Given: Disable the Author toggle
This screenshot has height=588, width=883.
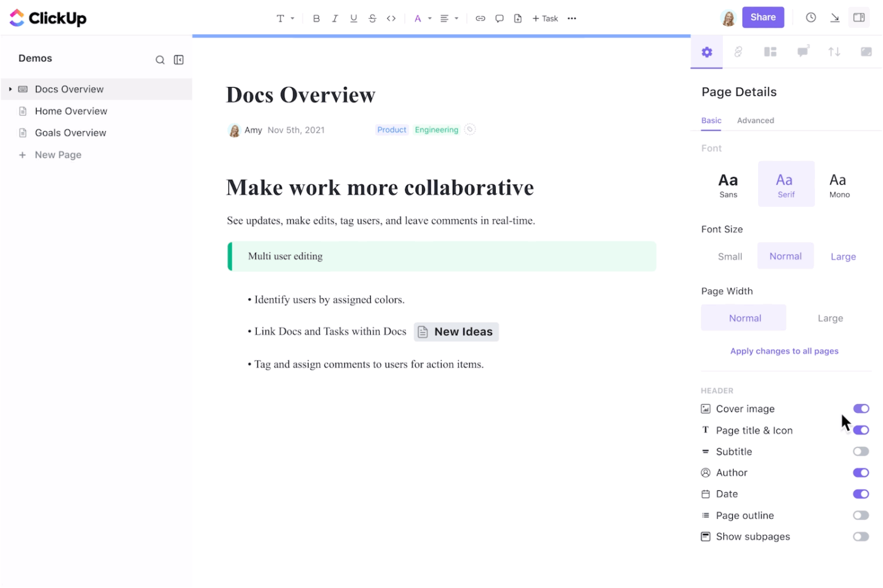Looking at the screenshot, I should click(x=861, y=473).
